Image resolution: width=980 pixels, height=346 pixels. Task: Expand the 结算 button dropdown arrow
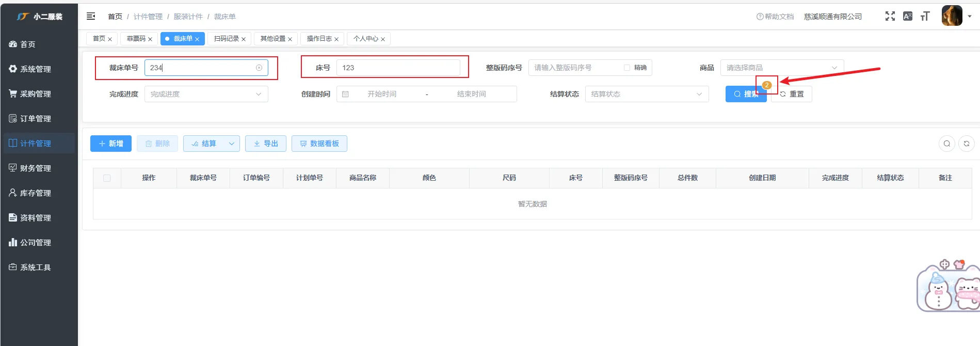(x=232, y=144)
